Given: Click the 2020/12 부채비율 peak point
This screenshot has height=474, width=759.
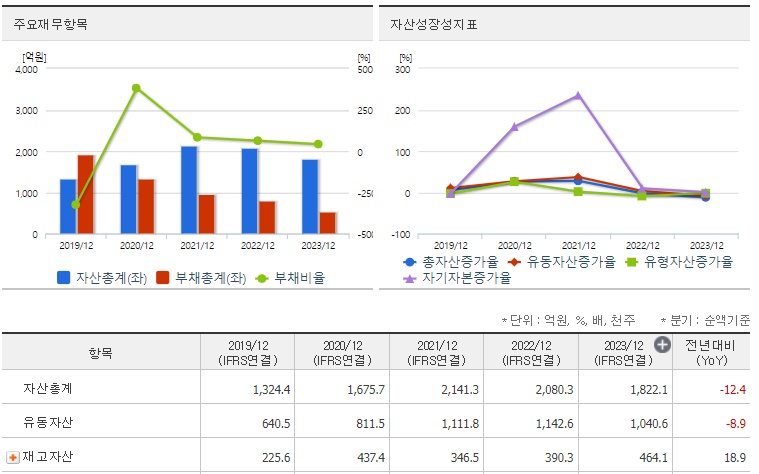Looking at the screenshot, I should [137, 88].
